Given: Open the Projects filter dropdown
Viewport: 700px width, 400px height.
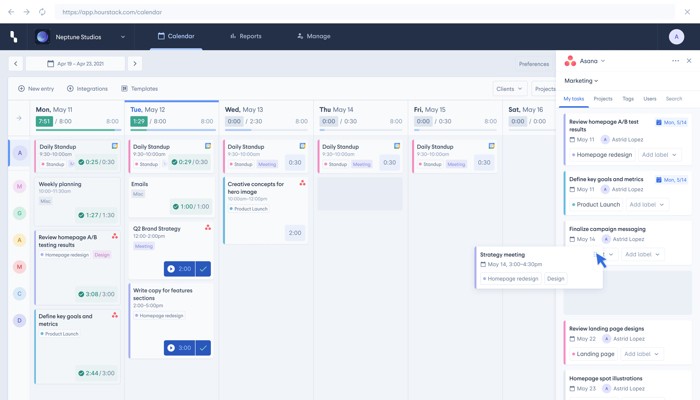Looking at the screenshot, I should click(544, 89).
